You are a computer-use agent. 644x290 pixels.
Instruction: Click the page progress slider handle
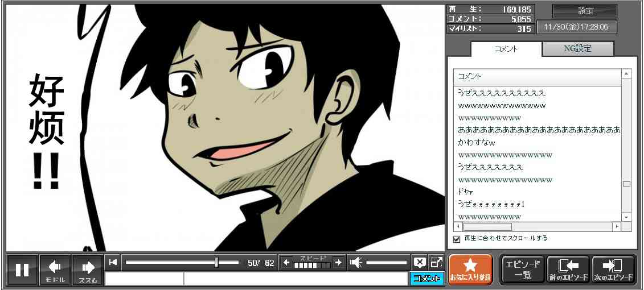pos(216,262)
